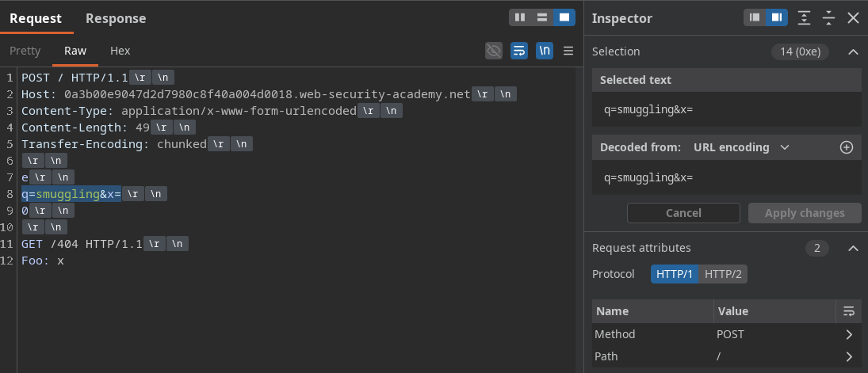Click the highlighted q=smuggling&x= text
Viewport: 868px width, 373px height.
tap(71, 194)
